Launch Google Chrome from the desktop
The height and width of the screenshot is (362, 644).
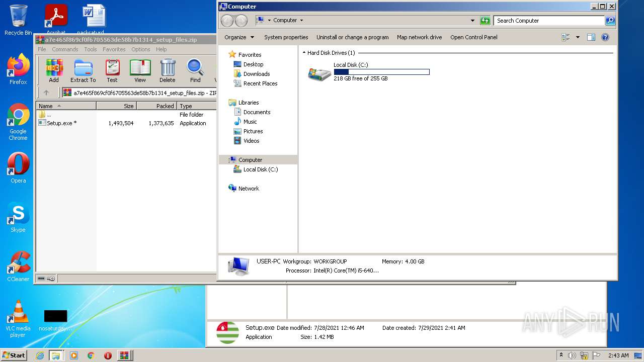(18, 122)
